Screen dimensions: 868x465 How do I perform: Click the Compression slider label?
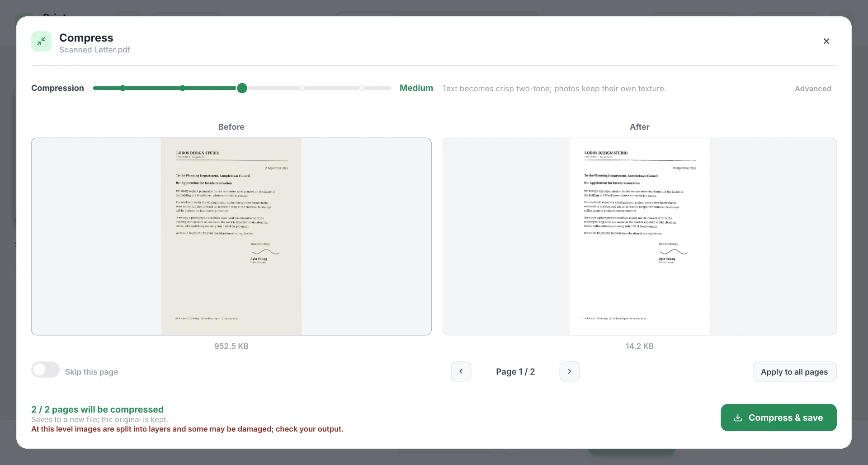57,88
